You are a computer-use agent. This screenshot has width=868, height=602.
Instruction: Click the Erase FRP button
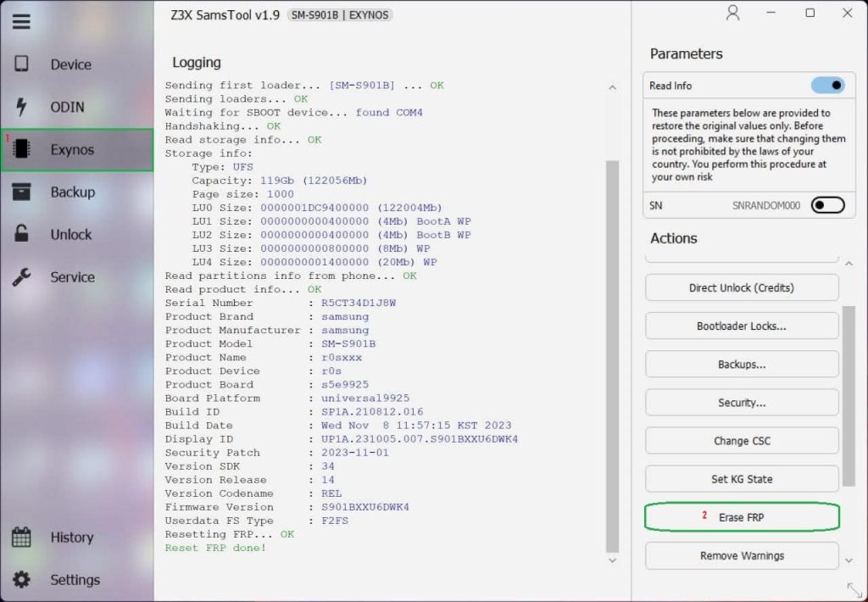tap(742, 516)
